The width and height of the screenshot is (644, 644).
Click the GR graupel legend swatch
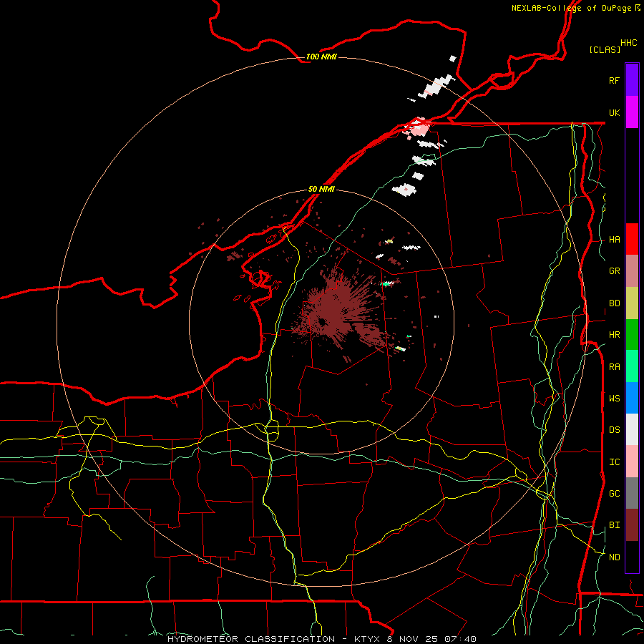632,271
